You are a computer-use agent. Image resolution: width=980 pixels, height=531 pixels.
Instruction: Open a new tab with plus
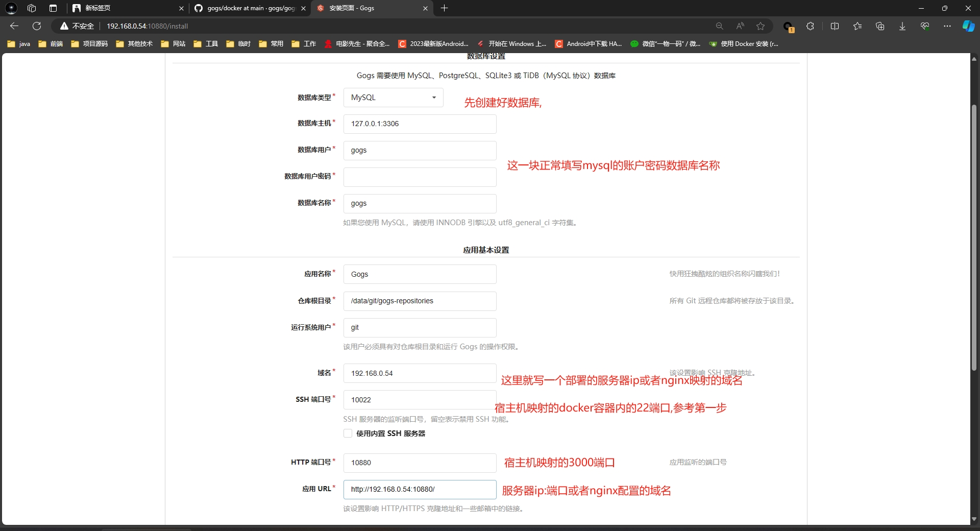coord(444,8)
